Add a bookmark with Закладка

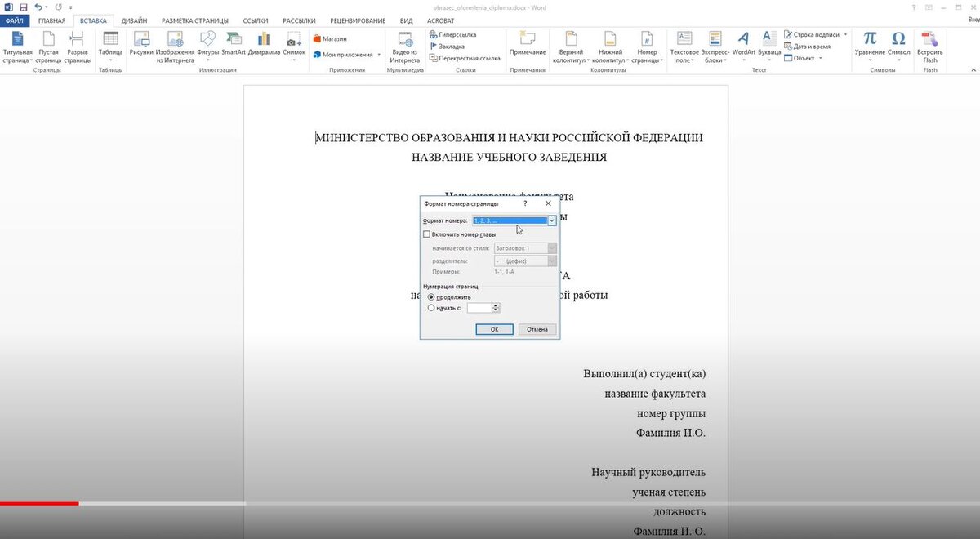pyautogui.click(x=447, y=47)
